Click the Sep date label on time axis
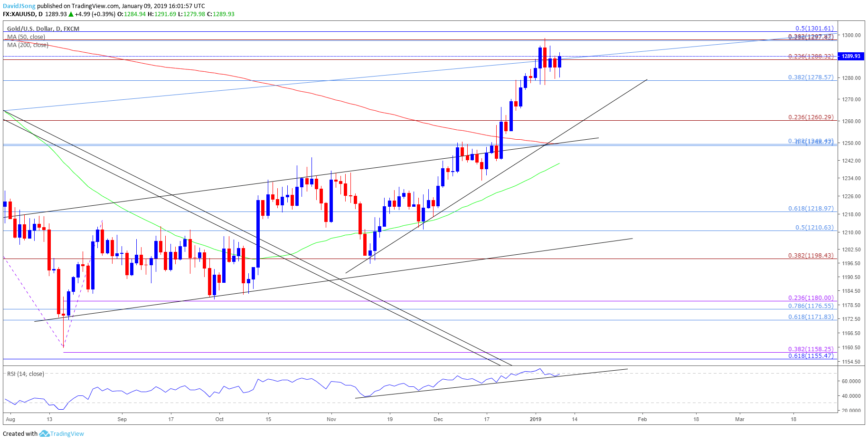 pos(122,419)
